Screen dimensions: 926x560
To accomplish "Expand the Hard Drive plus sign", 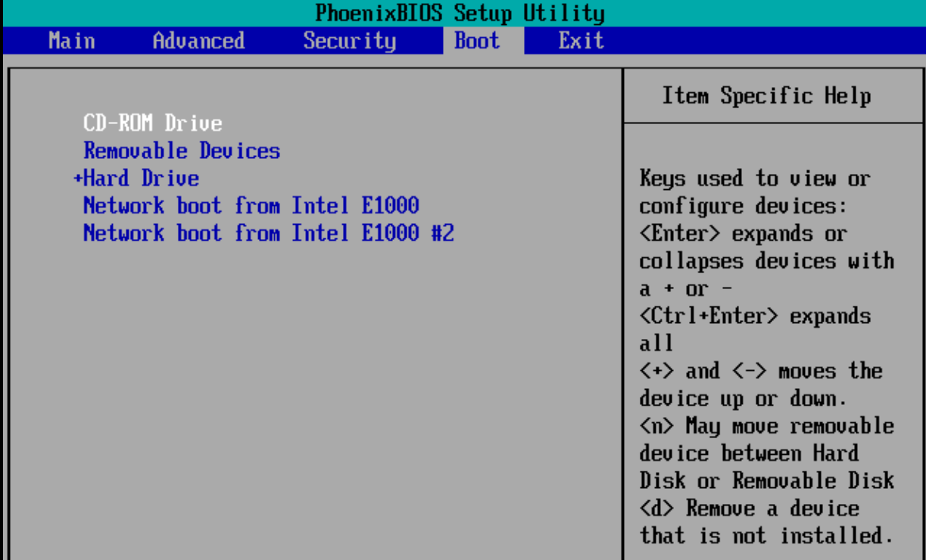I will click(78, 179).
